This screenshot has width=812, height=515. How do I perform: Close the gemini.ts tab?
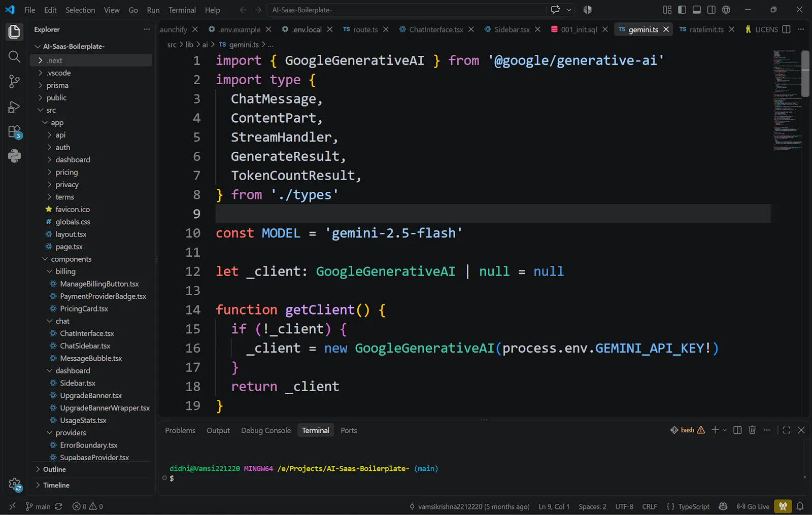[666, 29]
